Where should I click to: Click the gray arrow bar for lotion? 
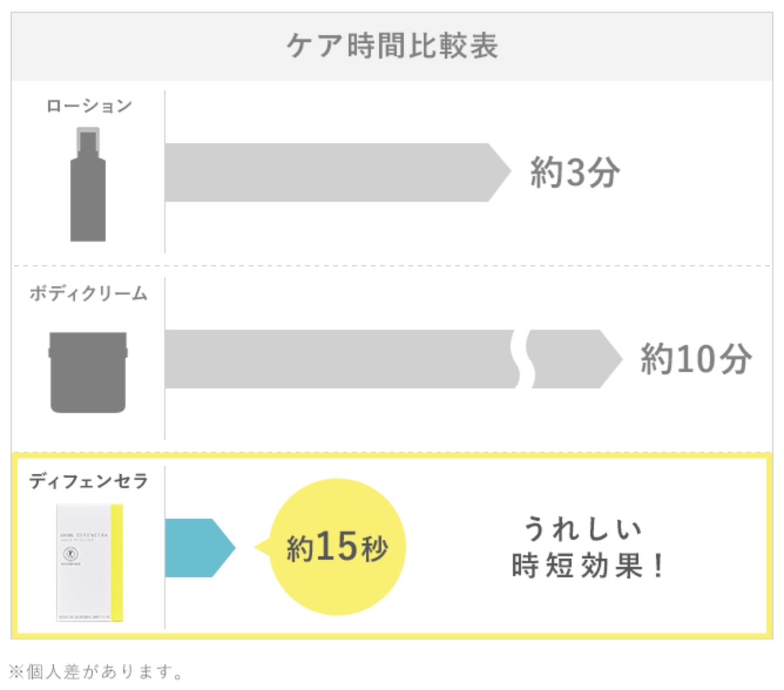[x=338, y=172]
